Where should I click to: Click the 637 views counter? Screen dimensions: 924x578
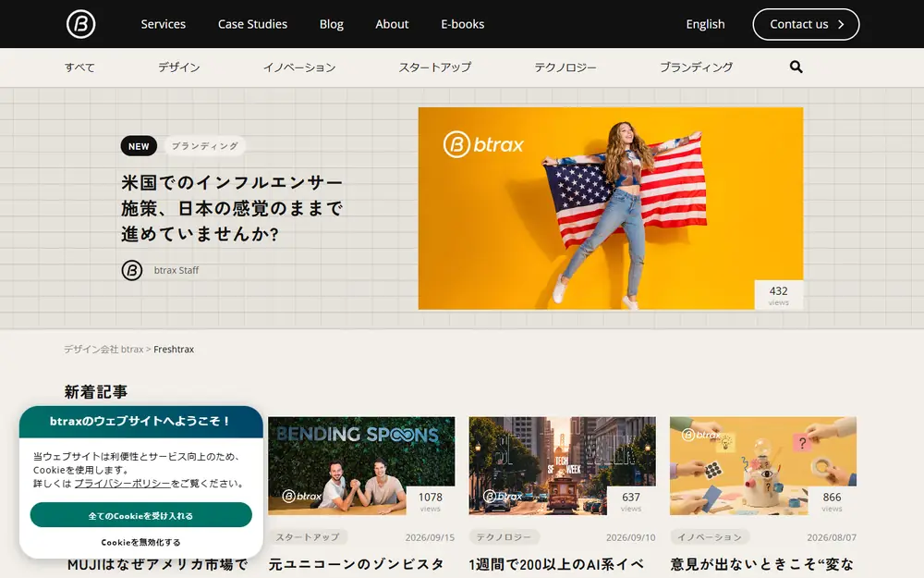coord(631,500)
